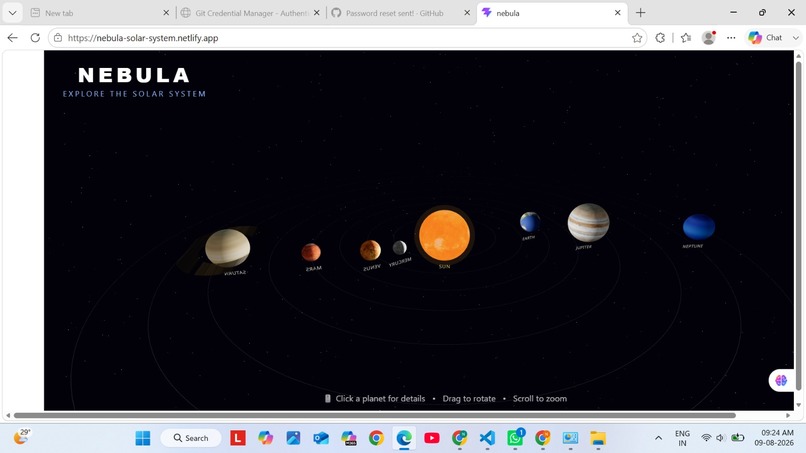Click the "Drag to rotate" hint text
This screenshot has width=806, height=453.
469,398
